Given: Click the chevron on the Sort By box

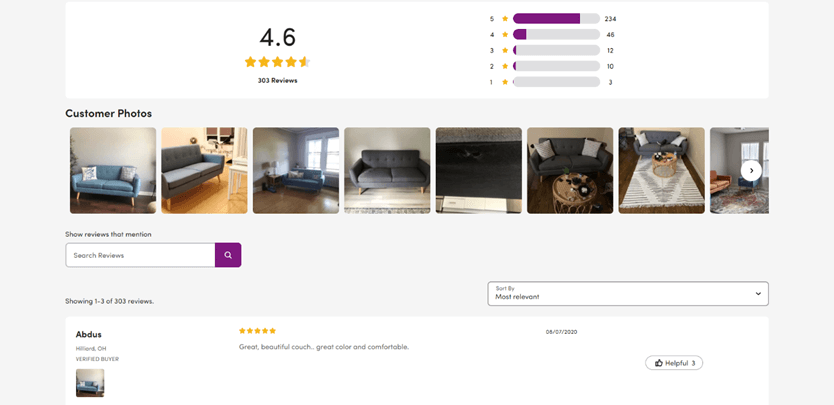Looking at the screenshot, I should 758,294.
